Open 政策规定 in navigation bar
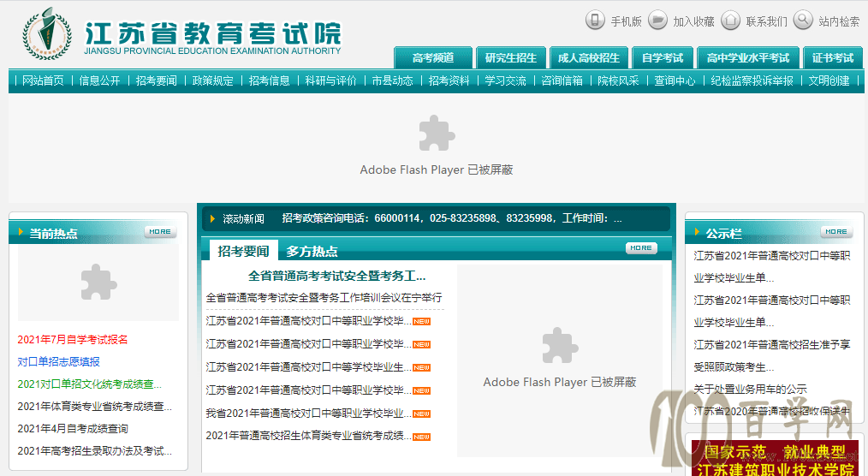The image size is (868, 476). coord(212,80)
